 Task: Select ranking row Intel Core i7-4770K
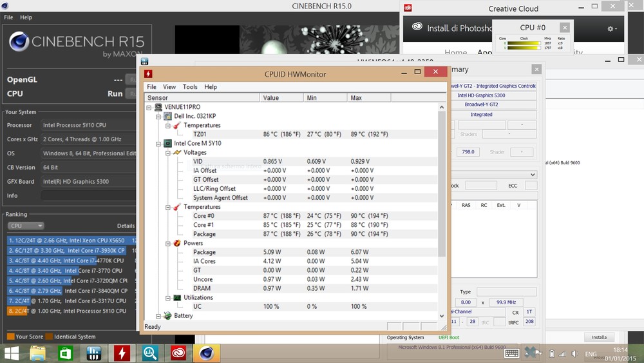pyautogui.click(x=71, y=260)
